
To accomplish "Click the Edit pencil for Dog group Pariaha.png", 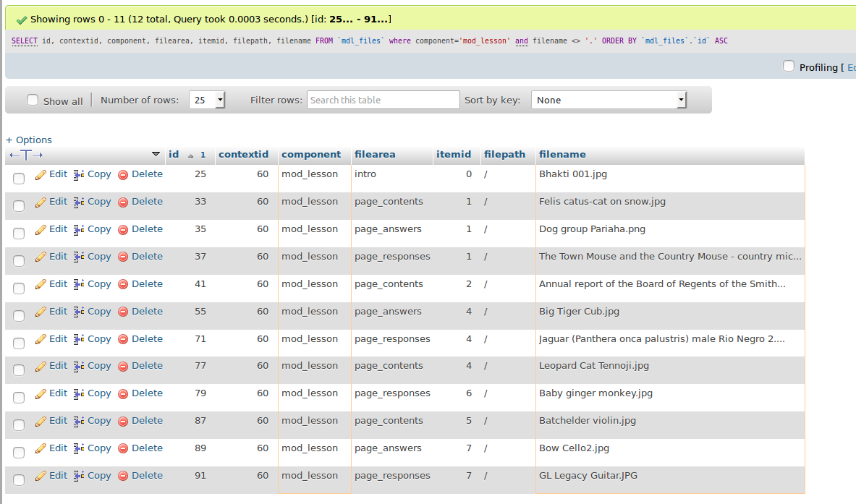I will [x=41, y=230].
